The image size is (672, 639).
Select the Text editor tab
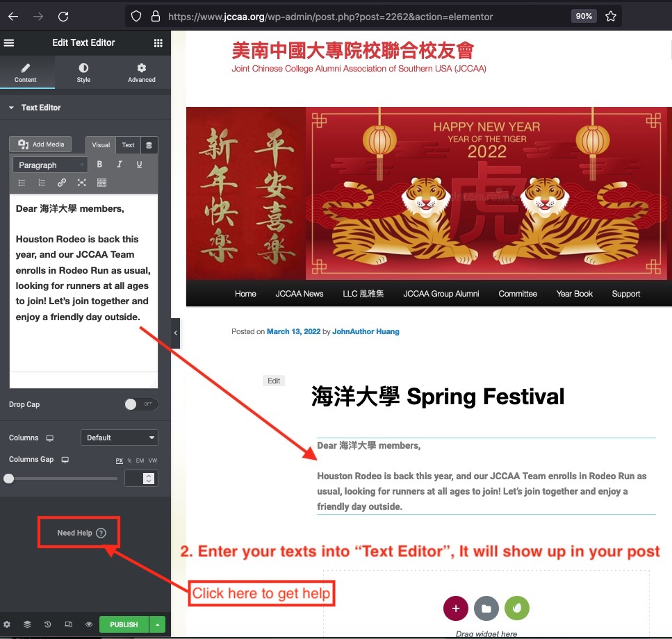coord(128,144)
